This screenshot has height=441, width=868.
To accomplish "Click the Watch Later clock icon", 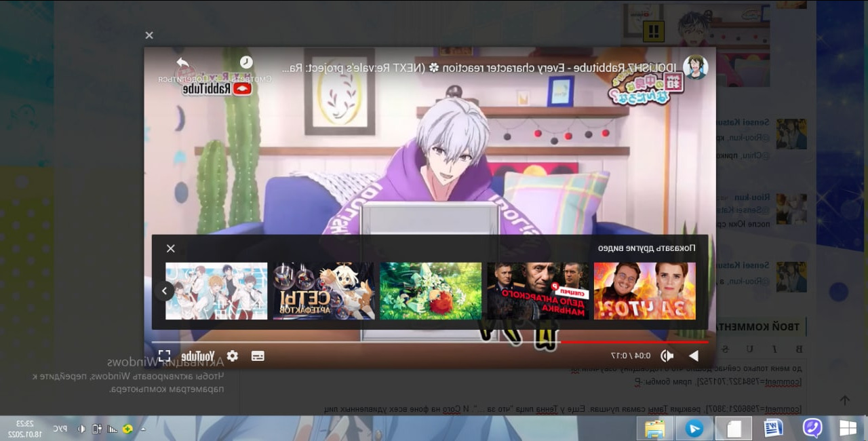I will click(x=246, y=63).
